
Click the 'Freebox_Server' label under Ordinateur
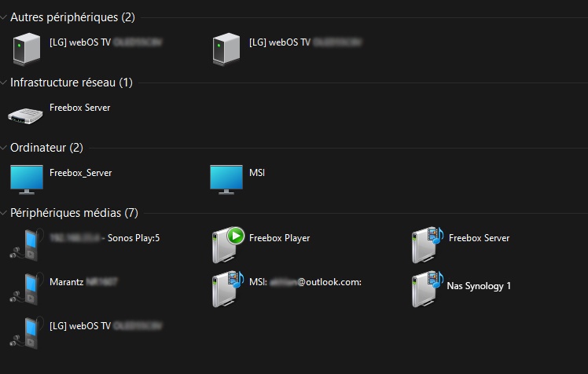(81, 173)
